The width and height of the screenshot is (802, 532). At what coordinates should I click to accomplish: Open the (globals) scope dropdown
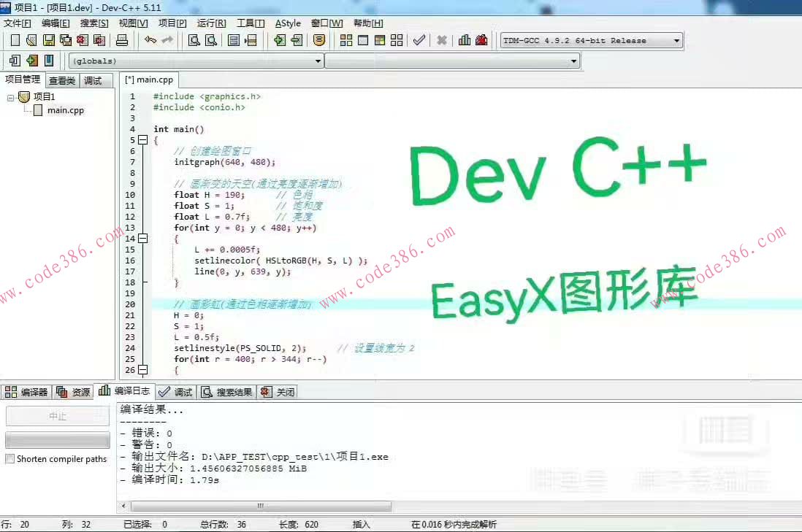point(318,61)
